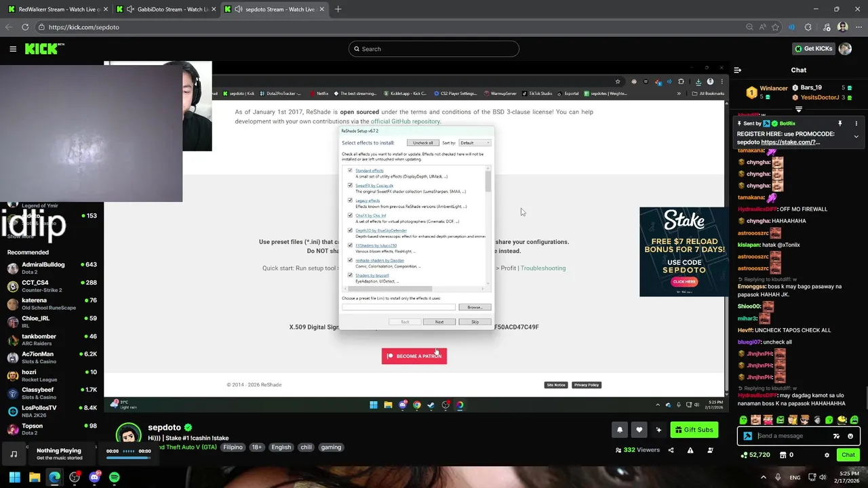The image size is (868, 488).
Task: Report stream using warning triangle icon
Action: click(x=690, y=450)
